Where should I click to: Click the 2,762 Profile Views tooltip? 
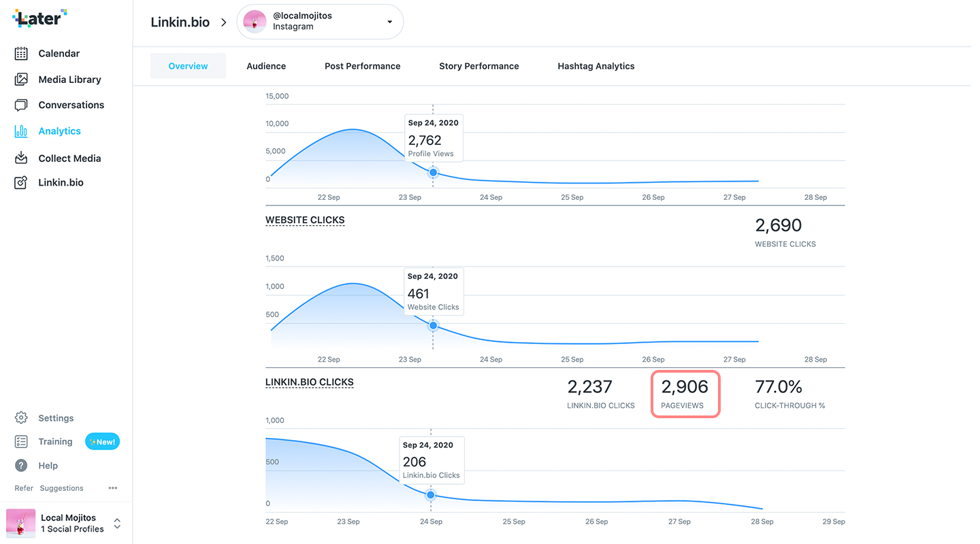point(434,138)
